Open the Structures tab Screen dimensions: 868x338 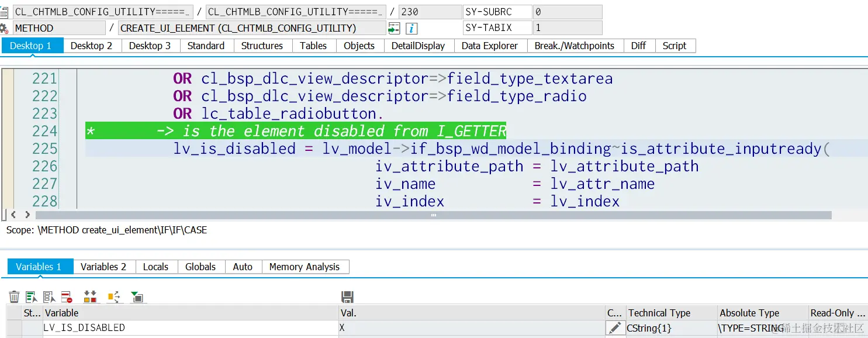click(262, 46)
